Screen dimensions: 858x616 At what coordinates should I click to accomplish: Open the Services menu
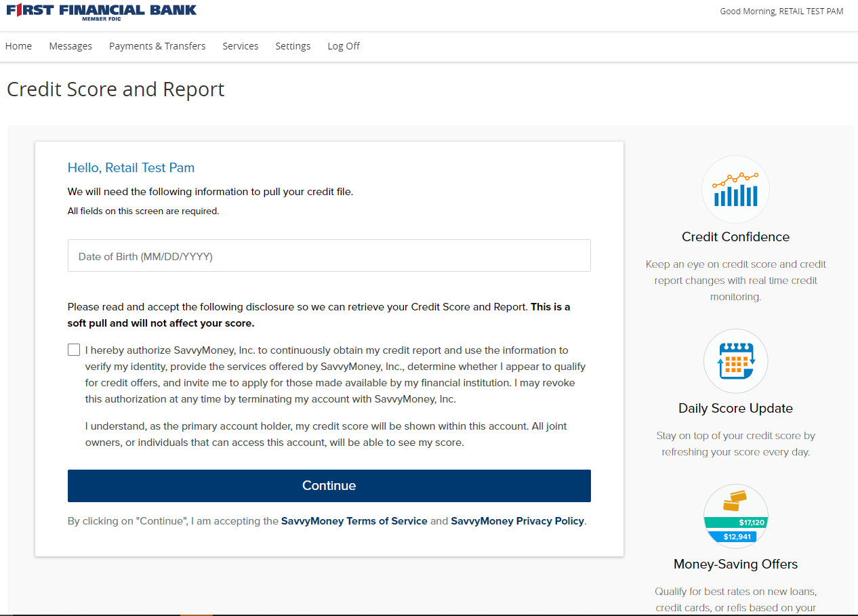(x=241, y=46)
